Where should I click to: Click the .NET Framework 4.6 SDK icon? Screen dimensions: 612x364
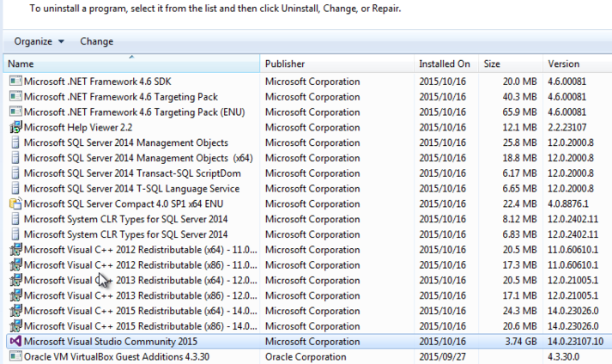point(15,82)
